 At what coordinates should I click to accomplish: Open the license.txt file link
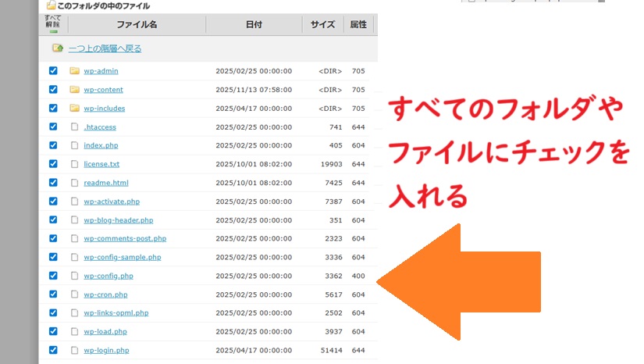click(x=101, y=164)
